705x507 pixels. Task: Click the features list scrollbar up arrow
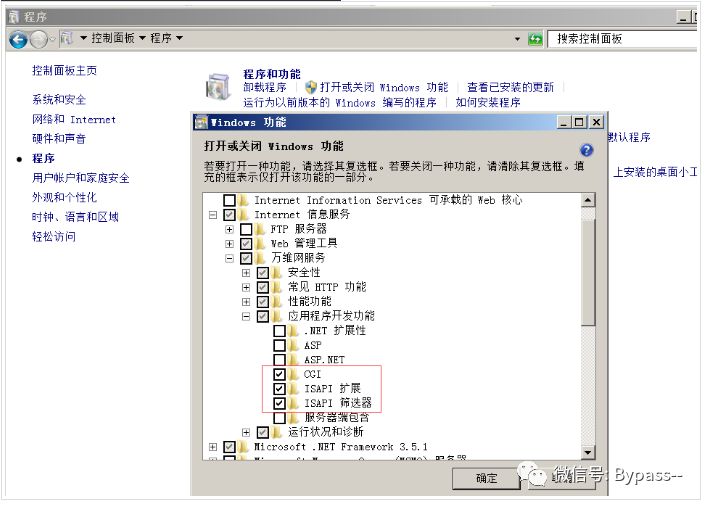pos(588,200)
